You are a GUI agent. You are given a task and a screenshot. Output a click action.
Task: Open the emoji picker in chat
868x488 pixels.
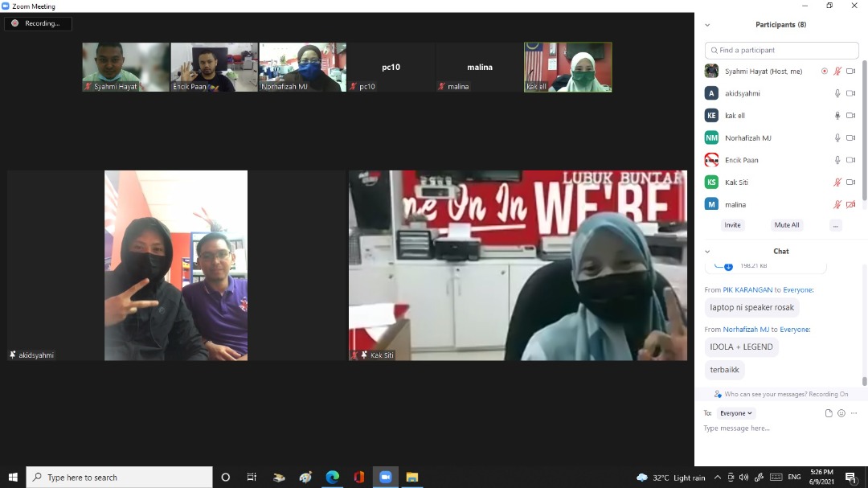point(841,413)
